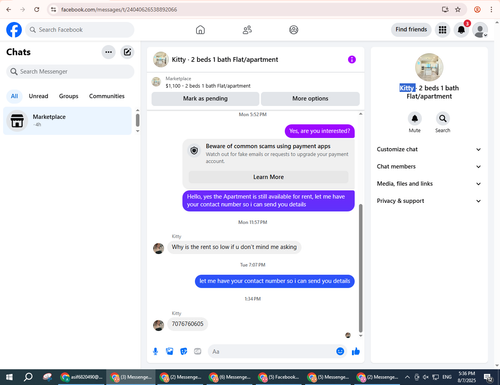Open the emoji picker

(340, 351)
